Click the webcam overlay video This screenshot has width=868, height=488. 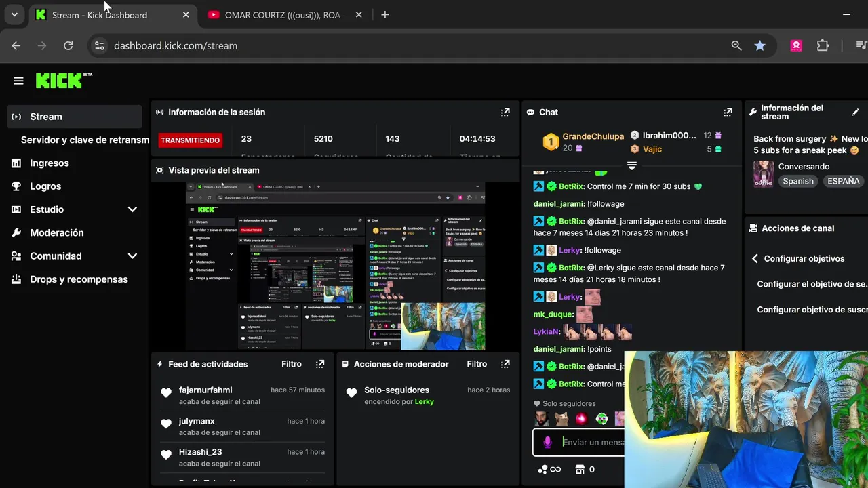pyautogui.click(x=746, y=419)
